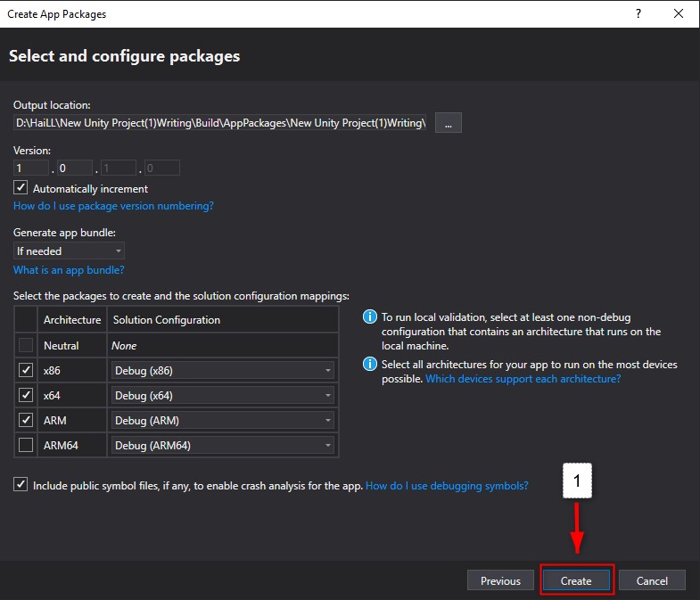Screen dimensions: 700x600
Task: Click the ARM architecture label
Action: point(55,421)
